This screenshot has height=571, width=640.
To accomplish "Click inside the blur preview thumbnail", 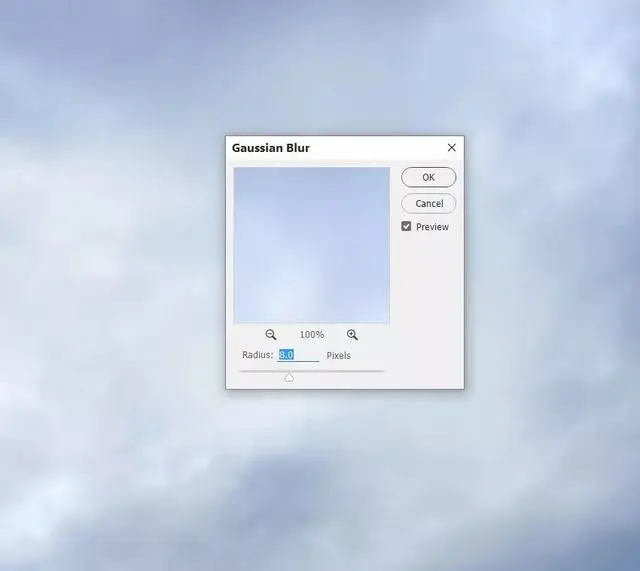I will pyautogui.click(x=311, y=245).
